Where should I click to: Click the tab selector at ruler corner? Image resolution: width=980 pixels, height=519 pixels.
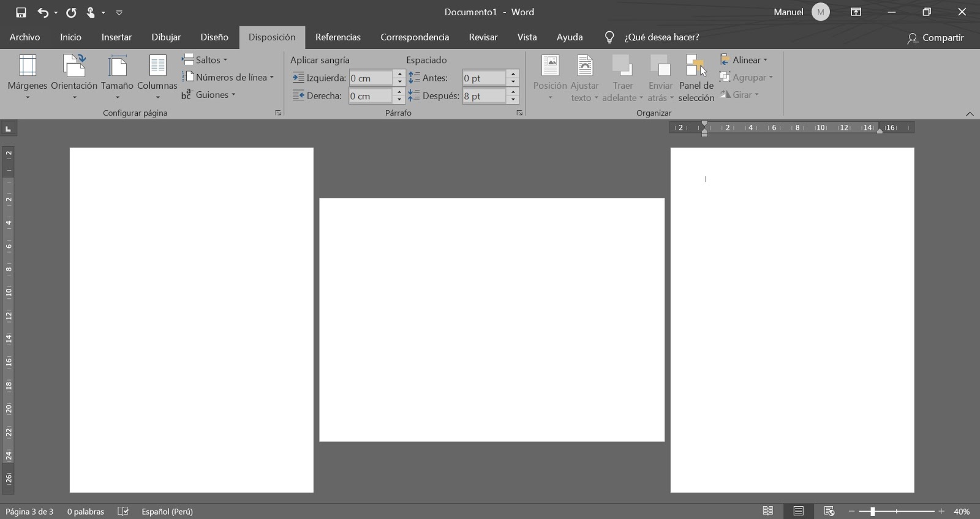[8, 129]
